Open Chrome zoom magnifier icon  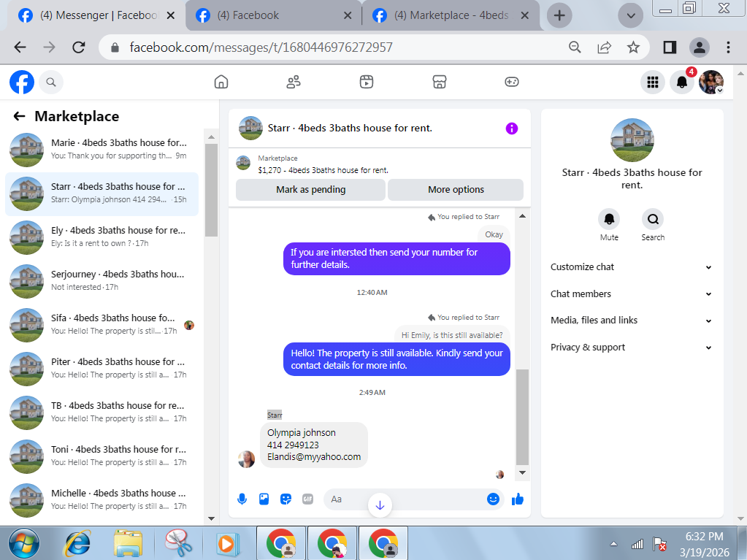click(575, 47)
